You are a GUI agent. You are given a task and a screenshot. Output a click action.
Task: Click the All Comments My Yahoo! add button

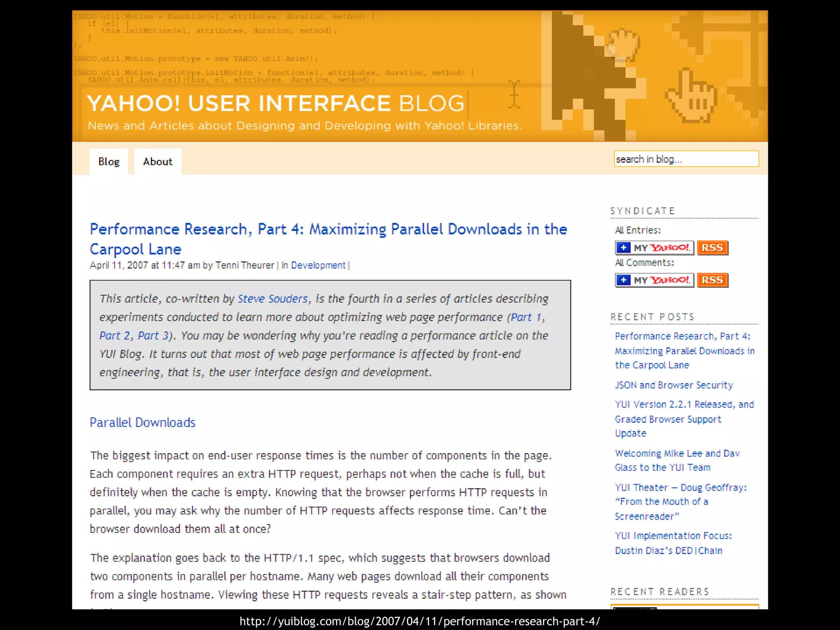[x=654, y=280]
